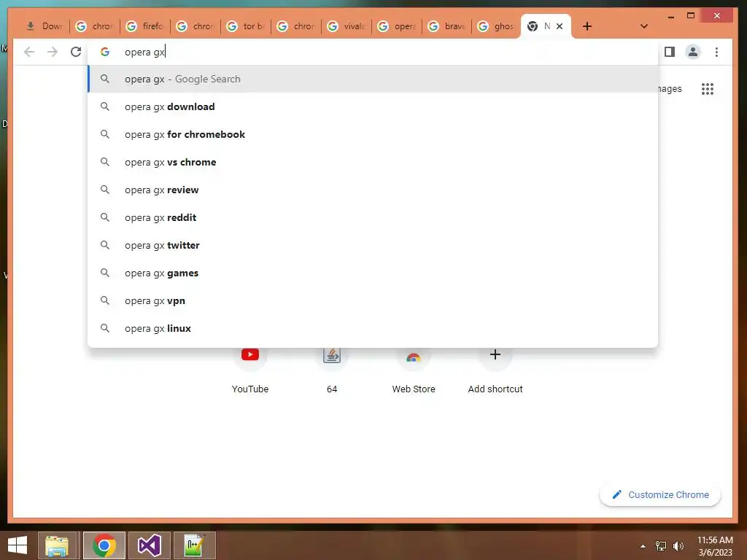Click the browser back arrow
Image resolution: width=747 pixels, height=560 pixels.
click(29, 52)
